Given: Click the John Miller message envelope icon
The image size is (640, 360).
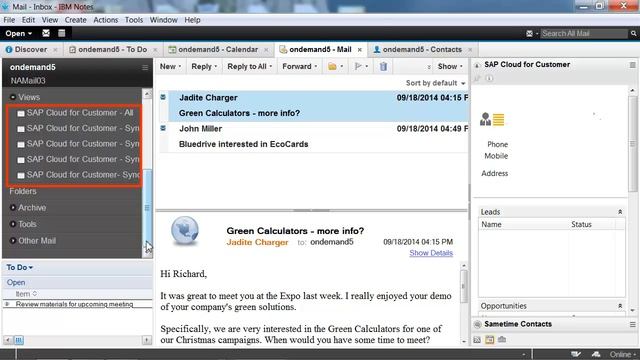Looking at the screenshot, I should [x=163, y=128].
